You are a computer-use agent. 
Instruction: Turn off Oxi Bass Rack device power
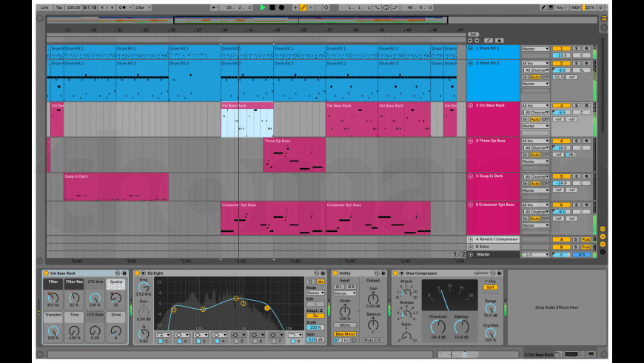click(x=46, y=273)
